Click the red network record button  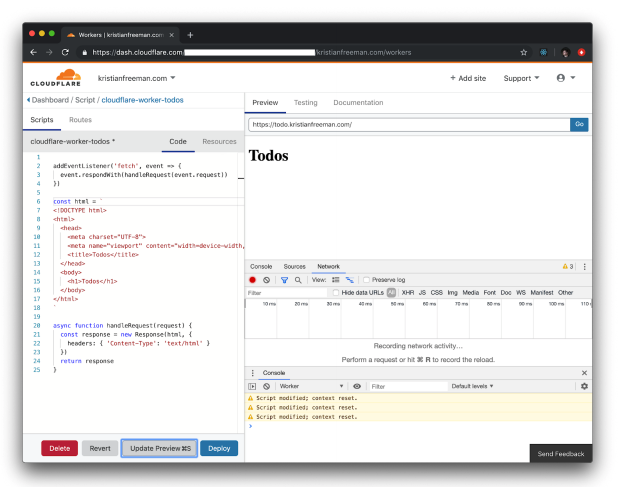pos(253,280)
